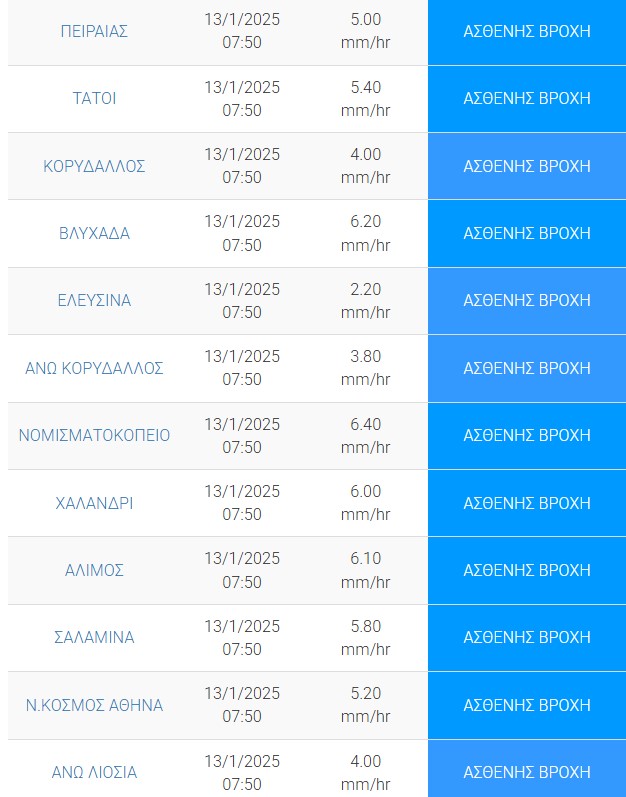Click the ΣΑΛΑΜΙΝΑ station link
Viewport: 626px width, 797px height.
point(94,637)
